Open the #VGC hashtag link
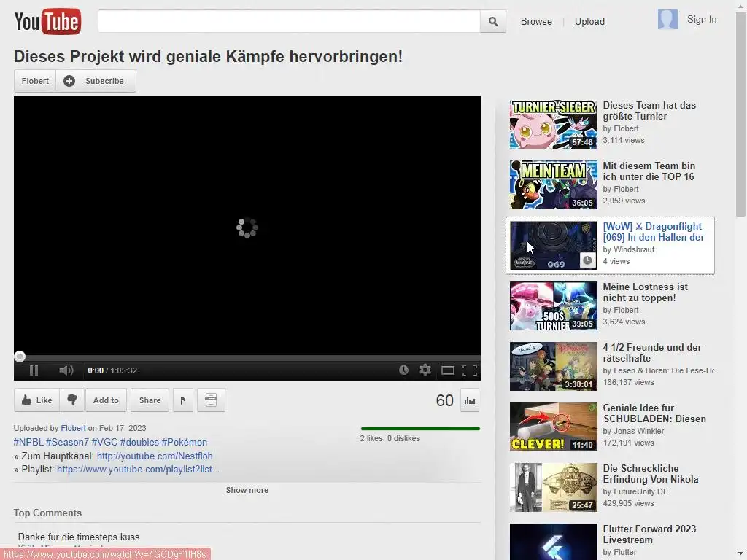Viewport: 747px width, 560px height. click(104, 442)
